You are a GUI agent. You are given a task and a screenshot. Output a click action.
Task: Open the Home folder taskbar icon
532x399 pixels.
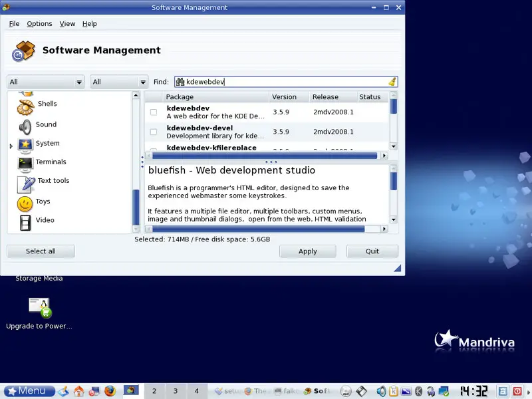pyautogui.click(x=78, y=391)
